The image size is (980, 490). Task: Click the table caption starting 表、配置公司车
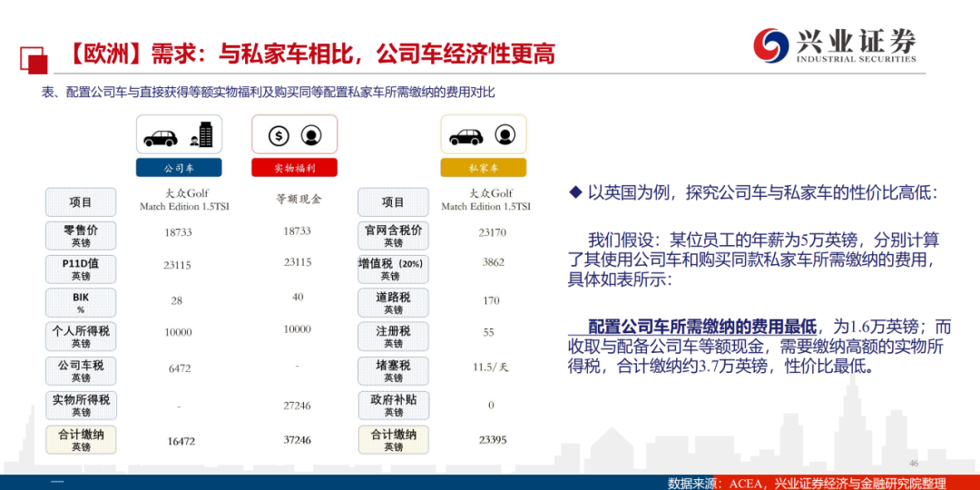click(x=268, y=92)
